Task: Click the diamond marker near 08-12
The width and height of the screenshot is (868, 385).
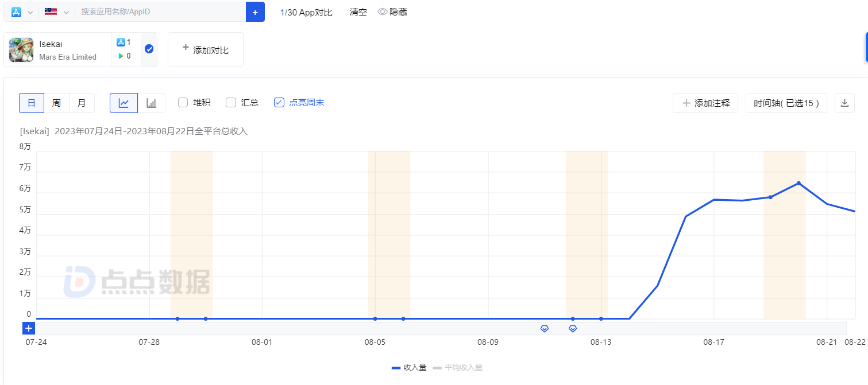Action: [573, 329]
